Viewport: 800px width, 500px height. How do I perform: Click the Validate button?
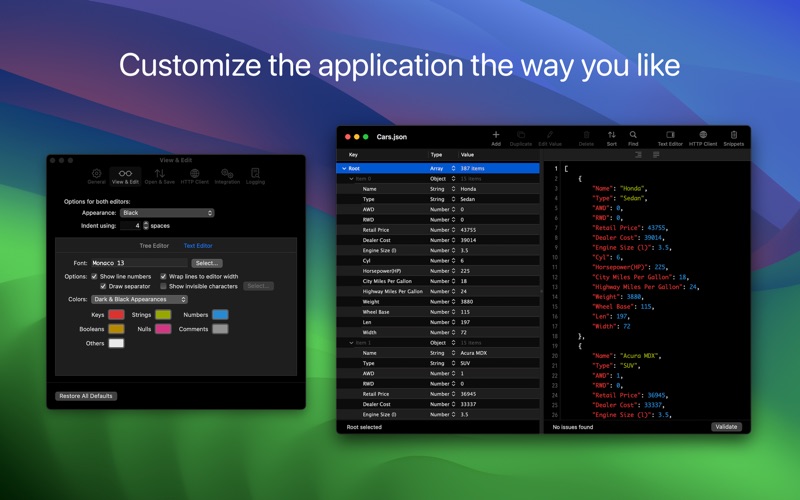pyautogui.click(x=726, y=427)
